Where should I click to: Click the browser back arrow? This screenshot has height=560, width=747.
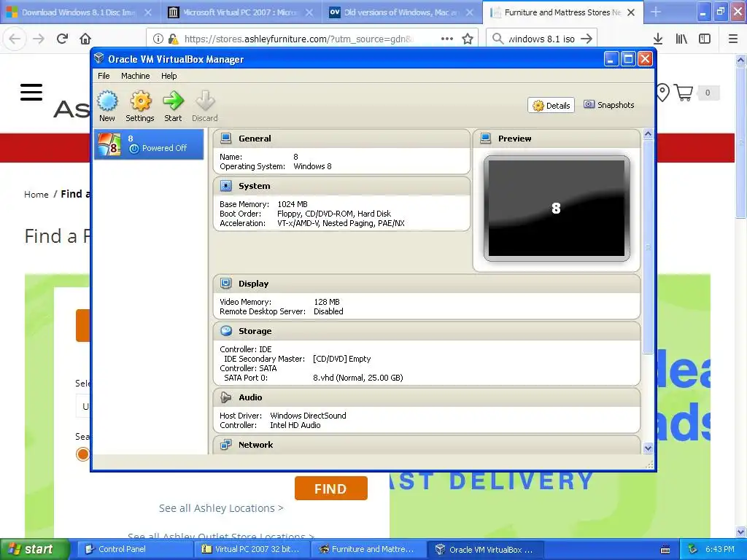15,39
